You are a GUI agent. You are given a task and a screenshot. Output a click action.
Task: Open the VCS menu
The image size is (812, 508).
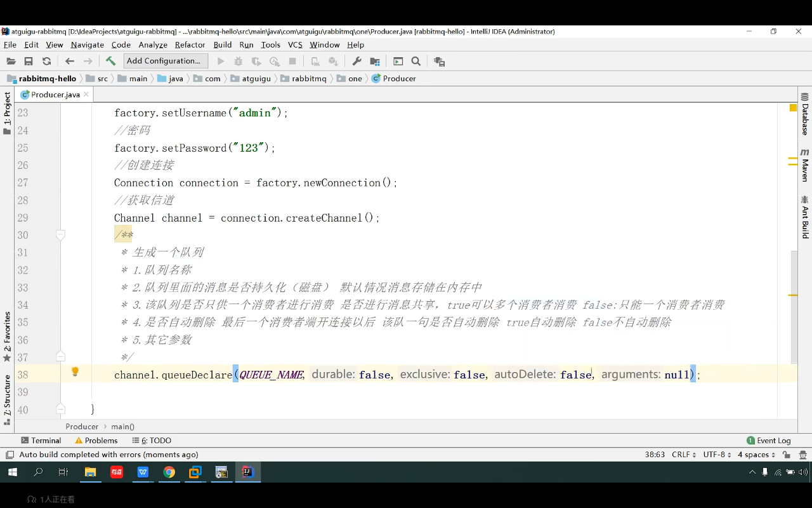tap(295, 45)
